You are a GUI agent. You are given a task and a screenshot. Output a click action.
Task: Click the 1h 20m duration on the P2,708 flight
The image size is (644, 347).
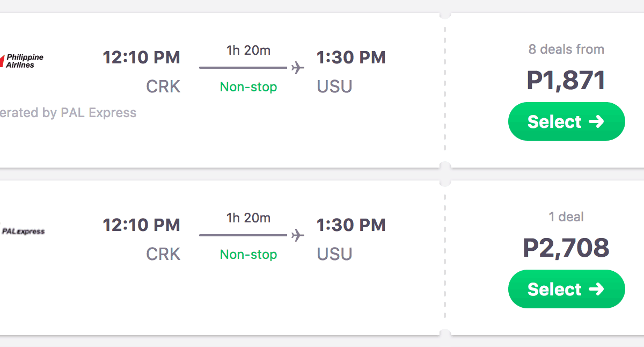[248, 218]
